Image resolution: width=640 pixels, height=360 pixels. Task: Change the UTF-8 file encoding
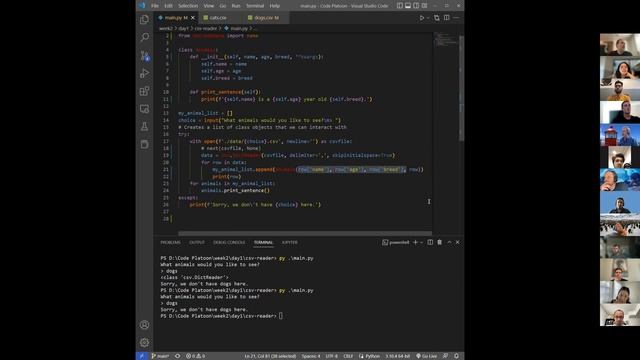point(331,356)
